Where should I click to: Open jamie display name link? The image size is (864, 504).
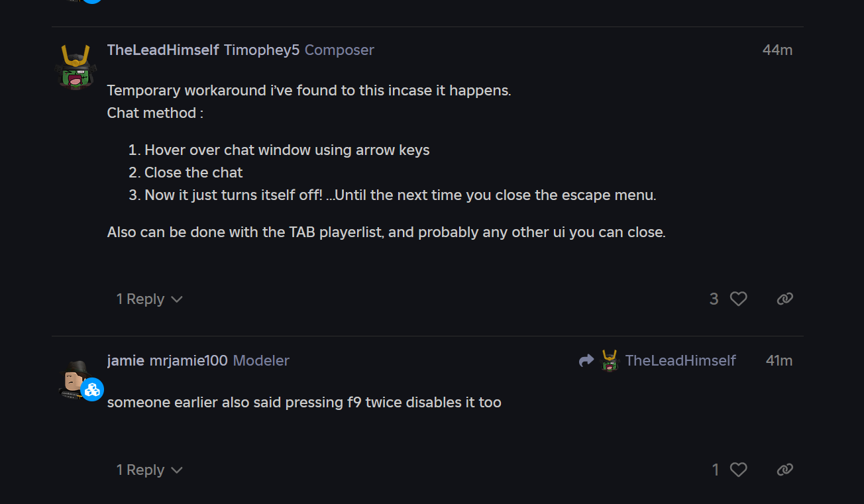126,361
